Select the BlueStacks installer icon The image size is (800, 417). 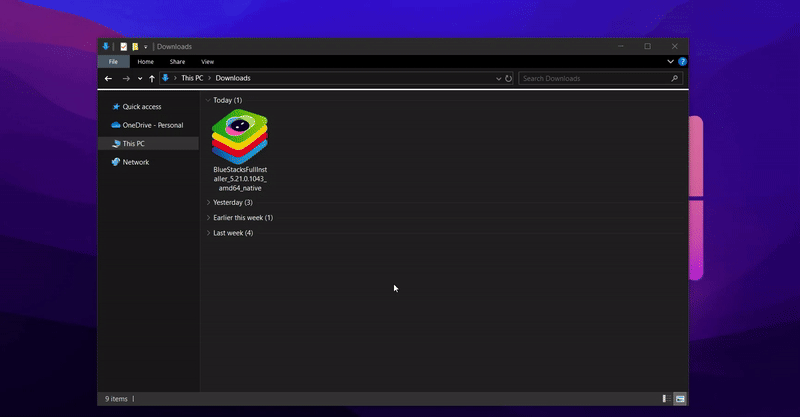tap(240, 136)
